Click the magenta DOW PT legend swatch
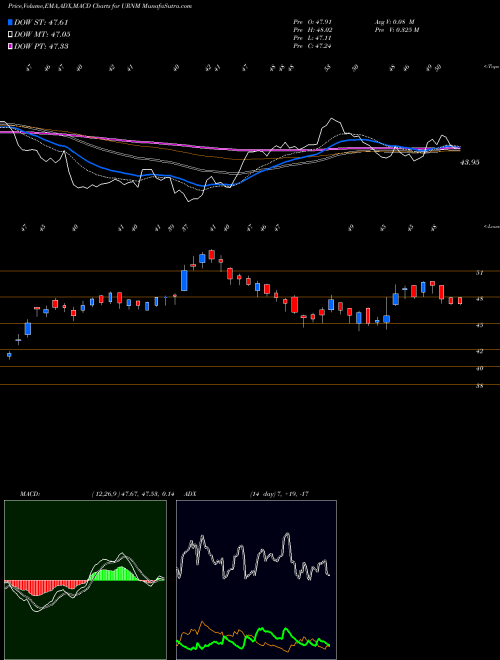The height and width of the screenshot is (660, 500). [x=10, y=46]
